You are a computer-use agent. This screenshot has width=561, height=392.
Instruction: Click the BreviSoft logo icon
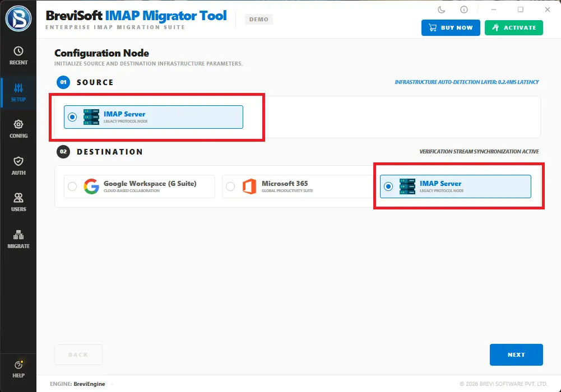point(18,18)
